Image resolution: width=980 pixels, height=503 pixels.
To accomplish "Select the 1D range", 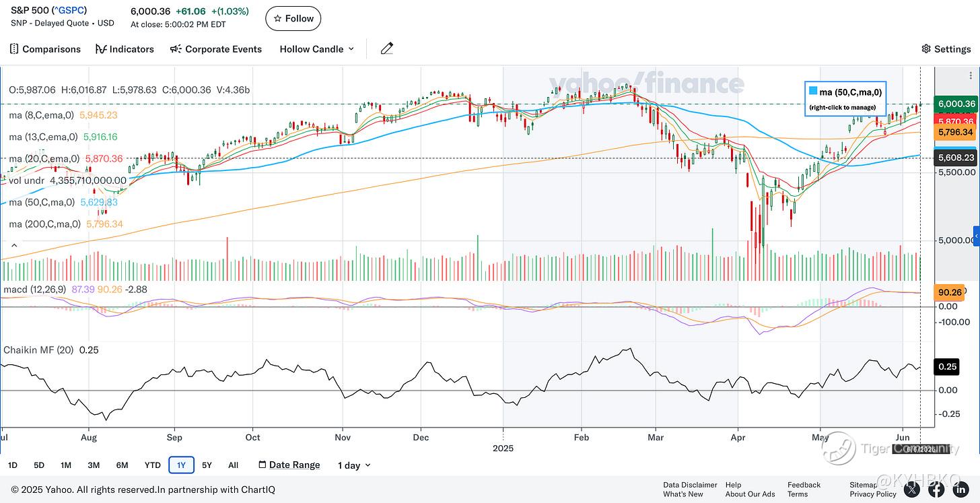I will [x=13, y=465].
